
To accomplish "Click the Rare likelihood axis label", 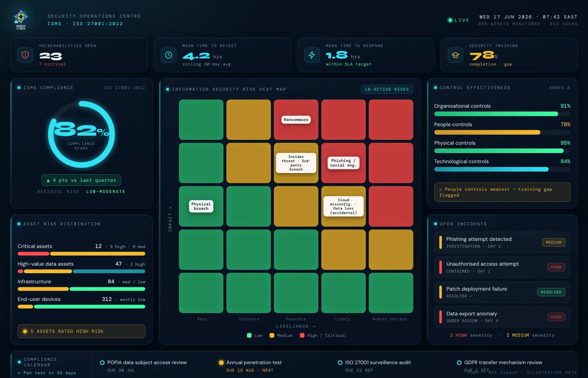I will (202, 319).
